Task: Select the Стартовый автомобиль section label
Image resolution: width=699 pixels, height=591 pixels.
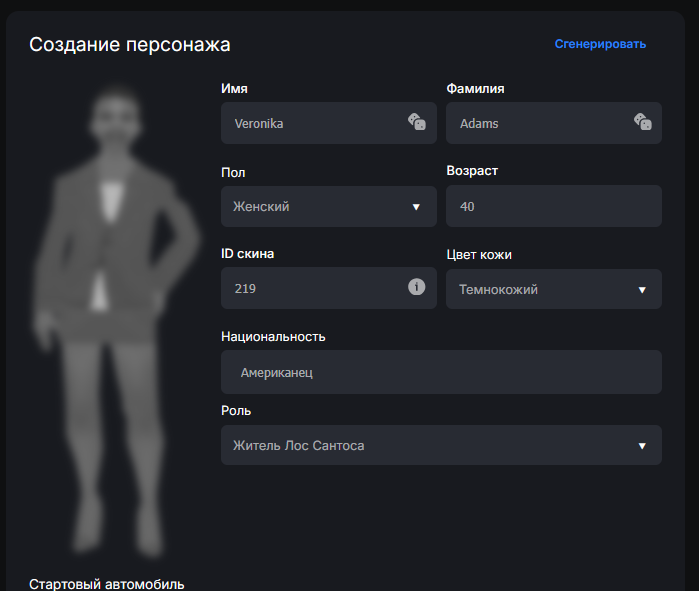Action: (107, 584)
